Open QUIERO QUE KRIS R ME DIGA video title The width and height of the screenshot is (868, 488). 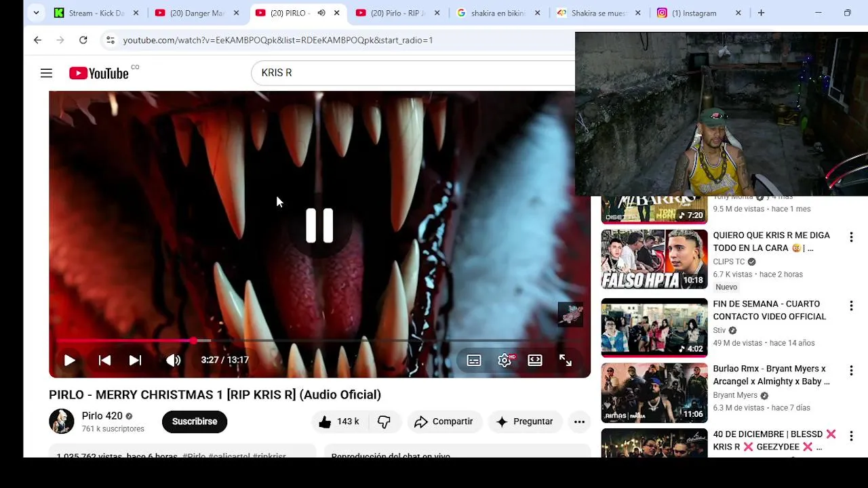[772, 241]
